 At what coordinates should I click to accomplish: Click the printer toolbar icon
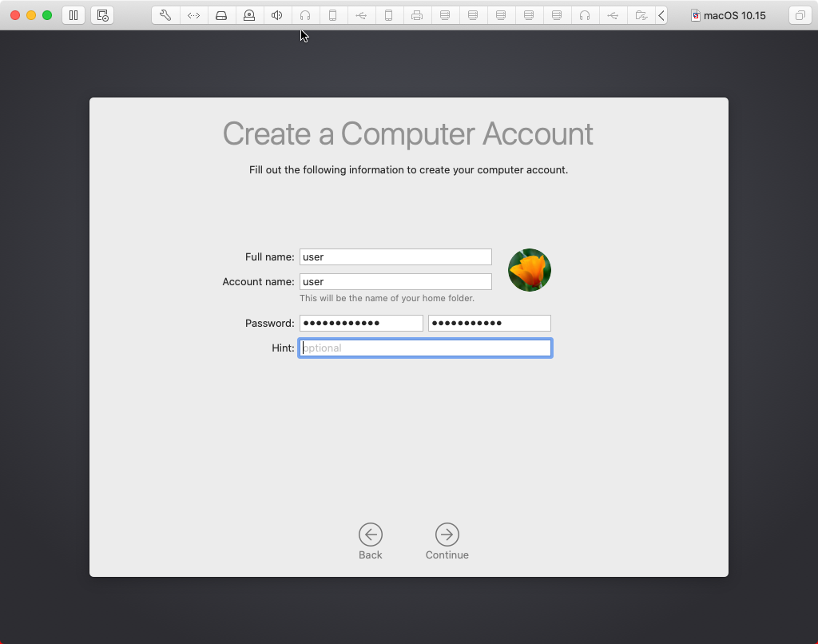point(417,14)
